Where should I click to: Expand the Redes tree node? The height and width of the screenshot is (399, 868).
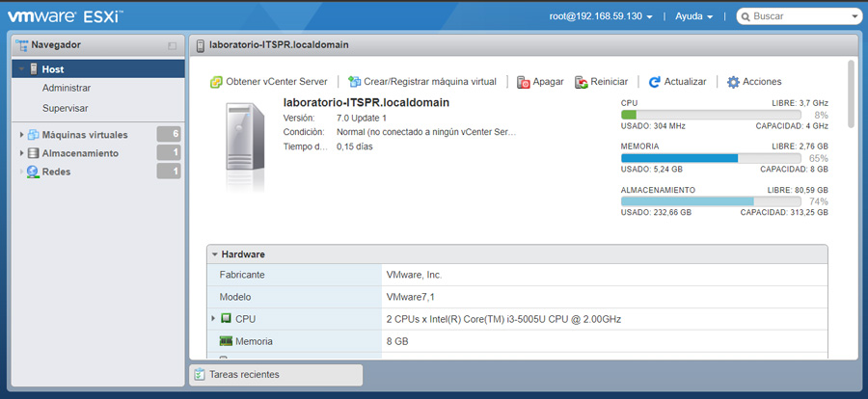pyautogui.click(x=21, y=172)
